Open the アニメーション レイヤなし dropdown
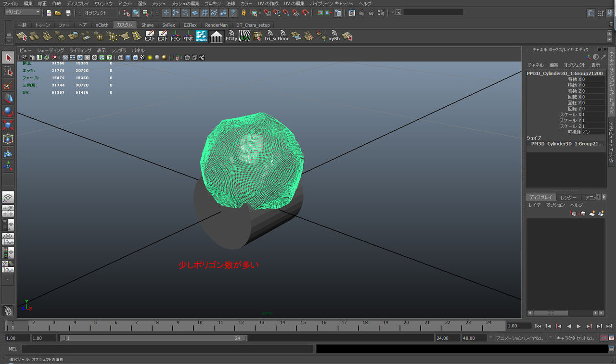The image size is (616, 364). [x=521, y=338]
